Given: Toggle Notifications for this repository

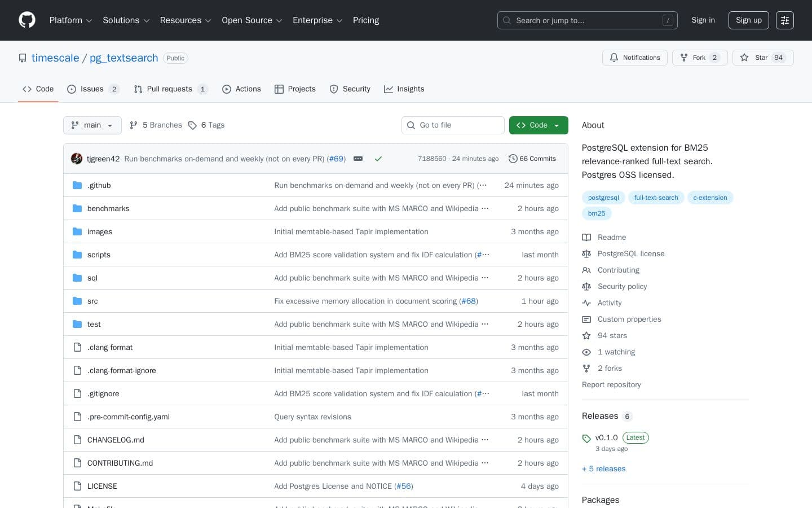Looking at the screenshot, I should pos(635,58).
